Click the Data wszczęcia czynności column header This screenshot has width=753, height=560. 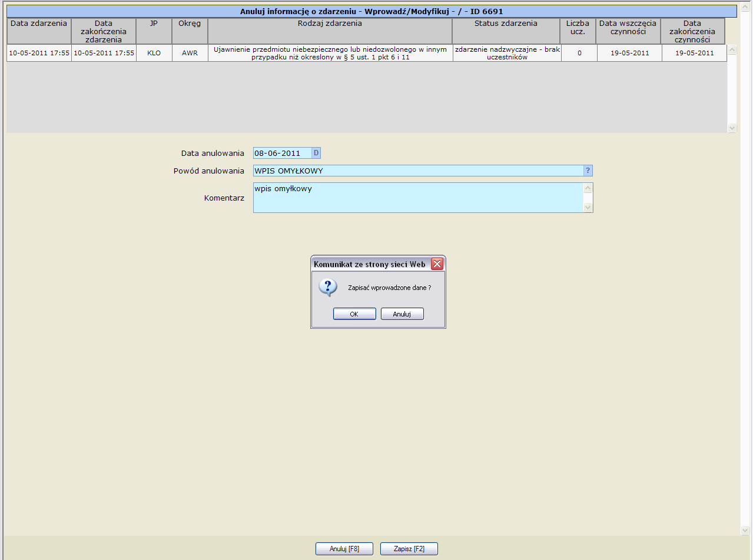pyautogui.click(x=628, y=31)
